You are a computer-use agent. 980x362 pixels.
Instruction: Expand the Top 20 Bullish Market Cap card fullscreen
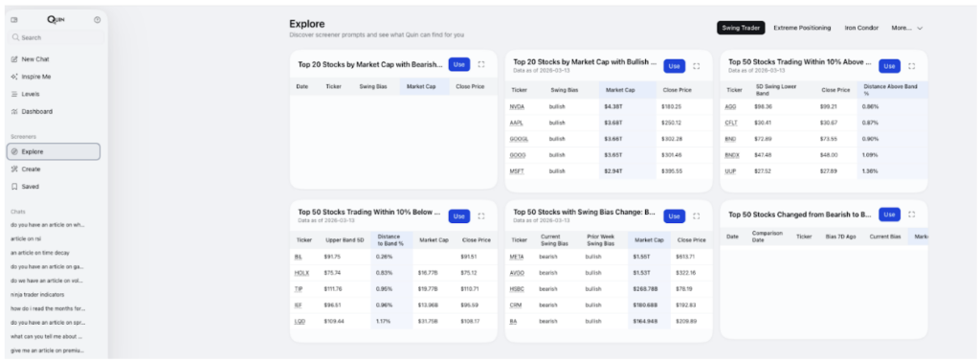[697, 66]
